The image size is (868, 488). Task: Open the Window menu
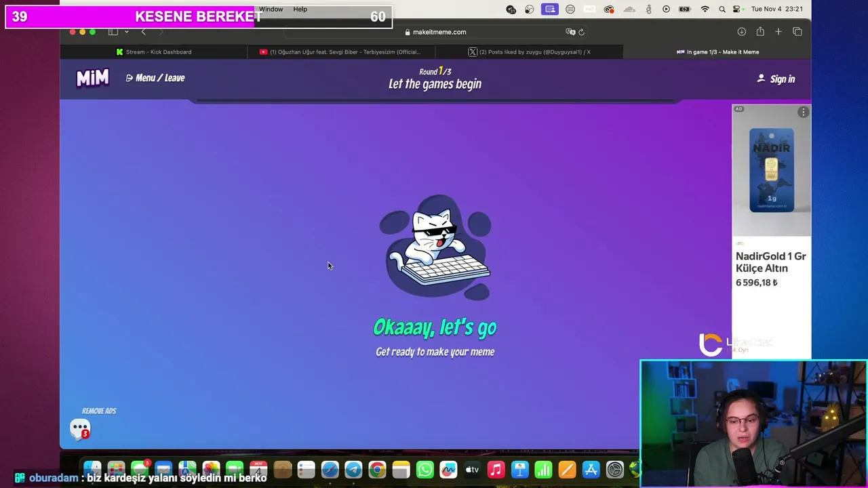[x=271, y=9]
